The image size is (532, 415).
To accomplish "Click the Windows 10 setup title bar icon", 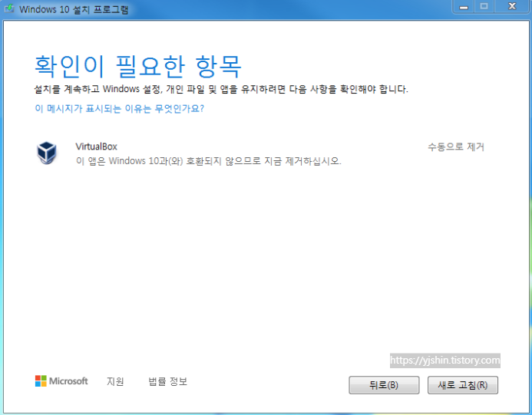I will [9, 8].
